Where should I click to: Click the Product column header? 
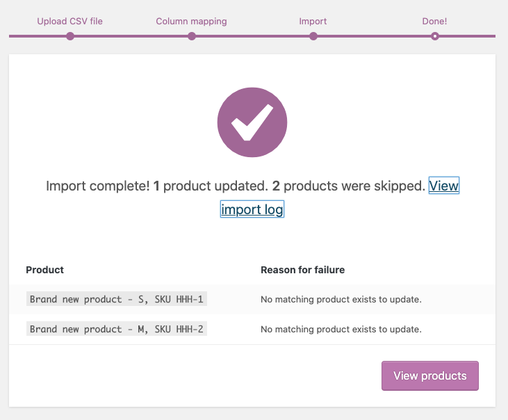click(44, 270)
